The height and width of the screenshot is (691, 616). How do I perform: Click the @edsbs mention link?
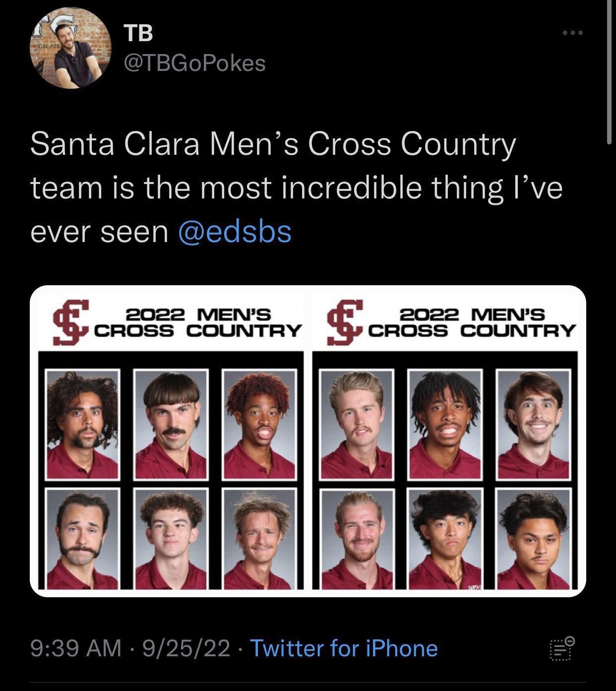235,232
